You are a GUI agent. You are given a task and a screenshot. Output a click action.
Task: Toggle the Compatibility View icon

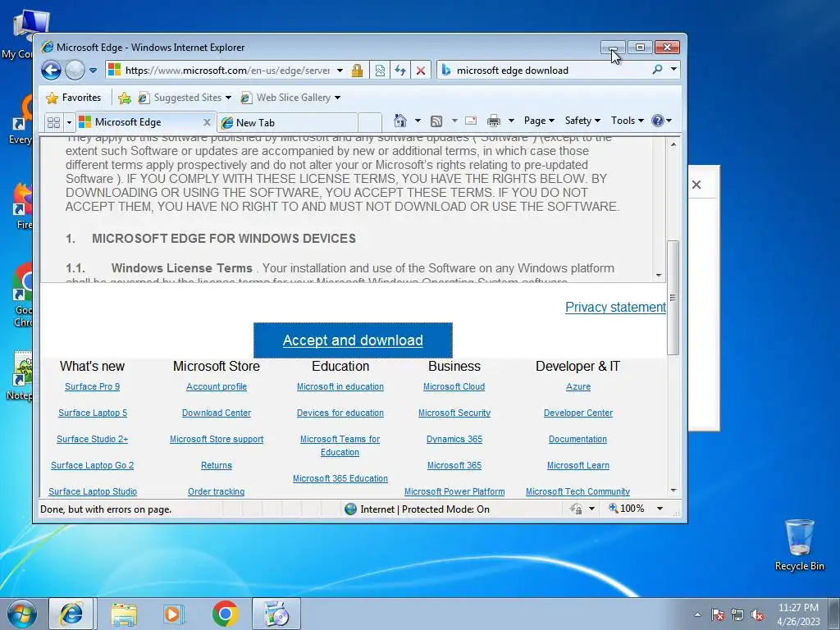tap(380, 71)
